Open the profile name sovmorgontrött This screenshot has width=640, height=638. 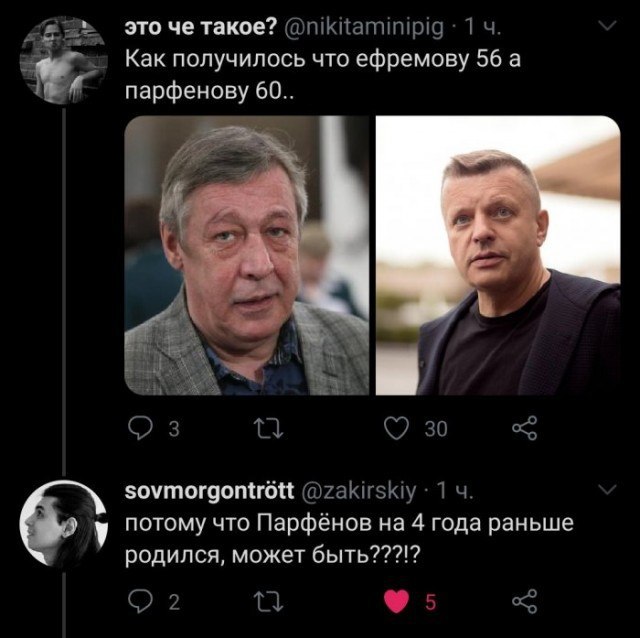click(209, 490)
